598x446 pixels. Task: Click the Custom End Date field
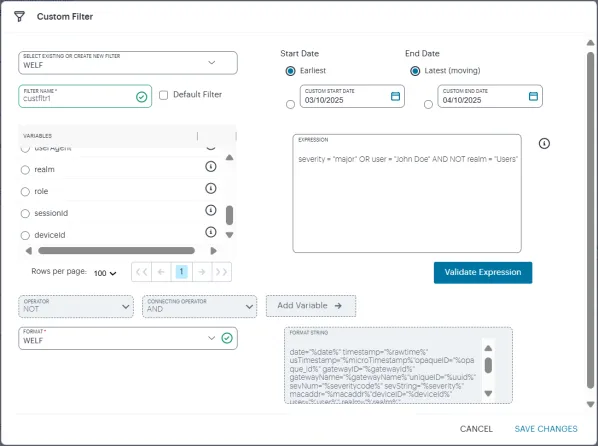pos(490,96)
